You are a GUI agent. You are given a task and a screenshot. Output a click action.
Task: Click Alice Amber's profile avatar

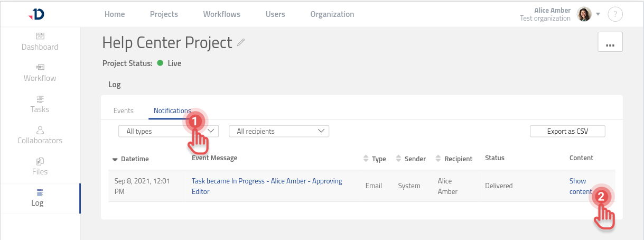[x=584, y=14]
